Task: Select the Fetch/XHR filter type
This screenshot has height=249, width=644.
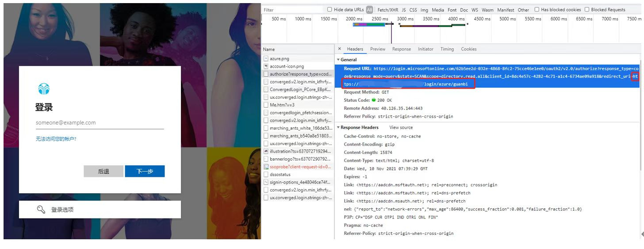Action: [387, 10]
